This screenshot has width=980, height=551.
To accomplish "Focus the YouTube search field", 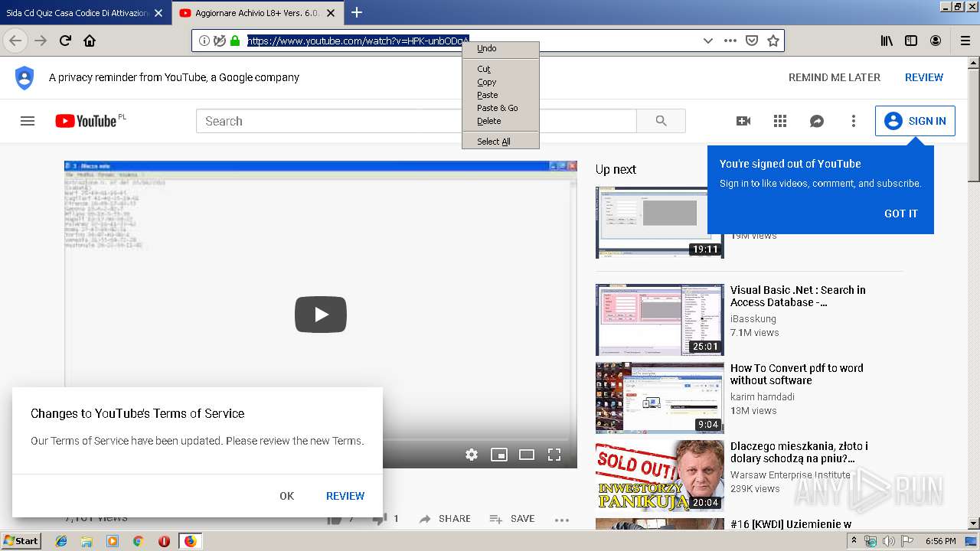I will click(x=416, y=121).
